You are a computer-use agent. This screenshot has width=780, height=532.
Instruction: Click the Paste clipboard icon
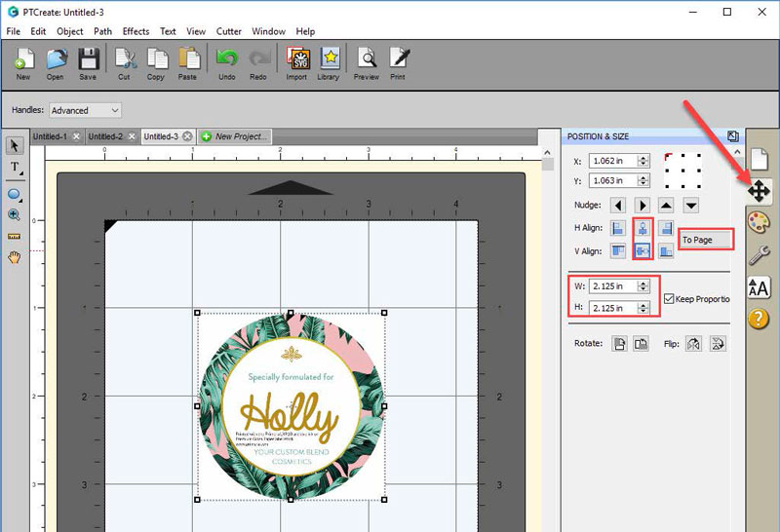[188, 63]
